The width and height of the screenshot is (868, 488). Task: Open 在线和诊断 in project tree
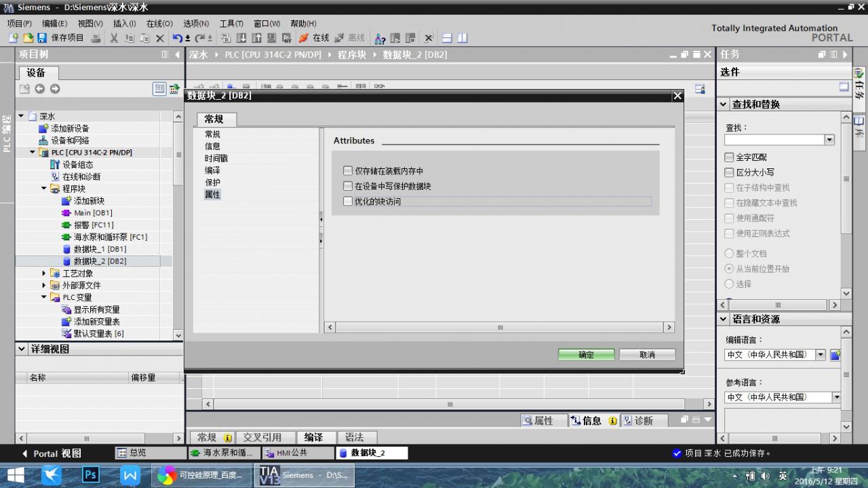pos(81,177)
